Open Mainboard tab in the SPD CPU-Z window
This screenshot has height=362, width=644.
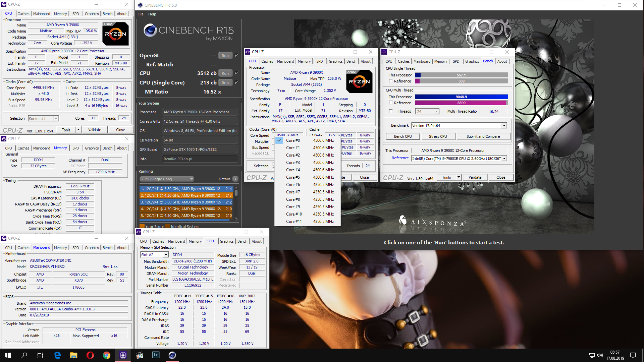[x=176, y=241]
